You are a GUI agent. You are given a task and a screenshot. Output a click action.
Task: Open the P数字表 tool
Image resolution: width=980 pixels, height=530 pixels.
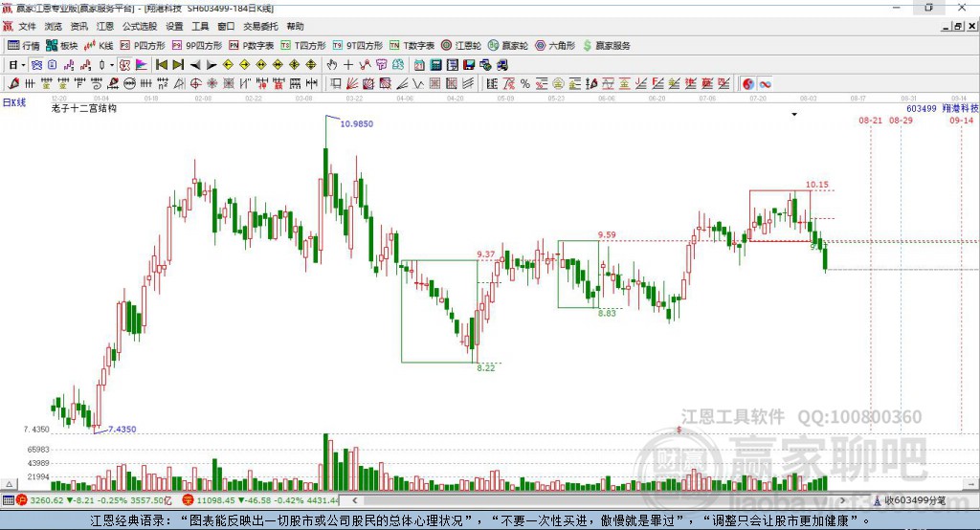252,46
